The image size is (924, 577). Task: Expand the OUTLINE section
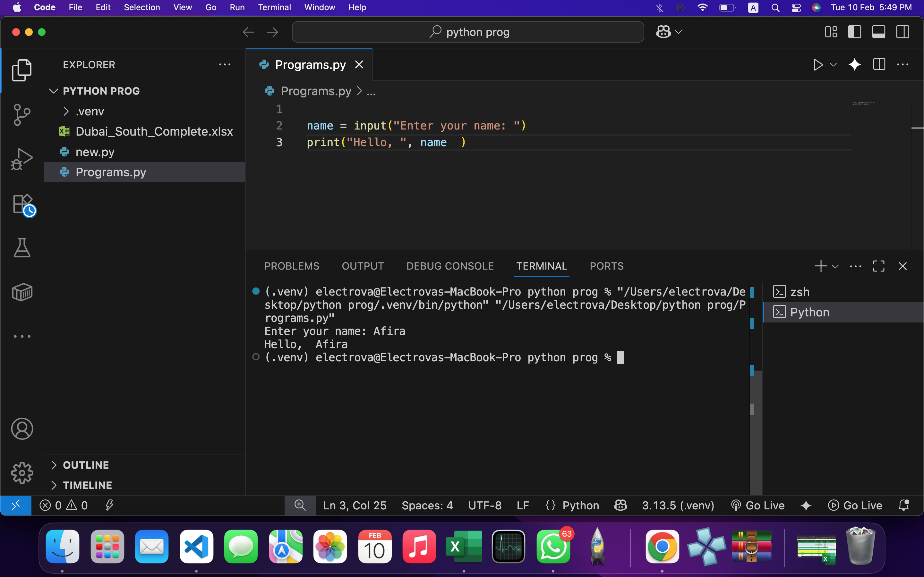[x=86, y=465]
